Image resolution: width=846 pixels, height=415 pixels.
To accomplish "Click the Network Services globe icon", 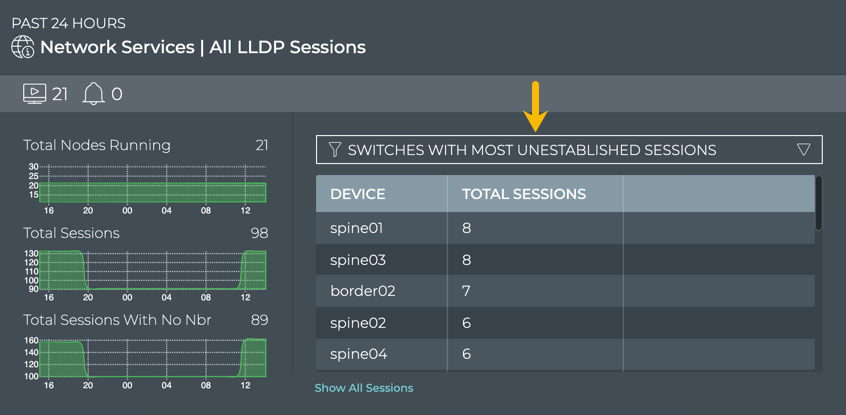I will (22, 47).
